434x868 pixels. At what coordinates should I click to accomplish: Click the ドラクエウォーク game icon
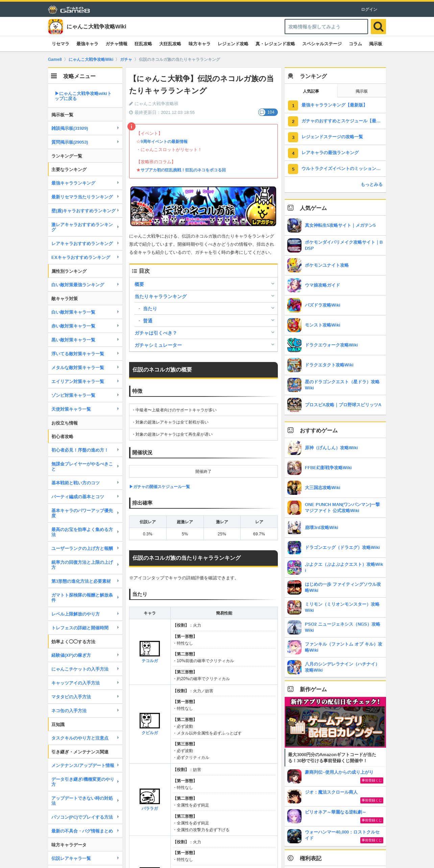pyautogui.click(x=294, y=345)
